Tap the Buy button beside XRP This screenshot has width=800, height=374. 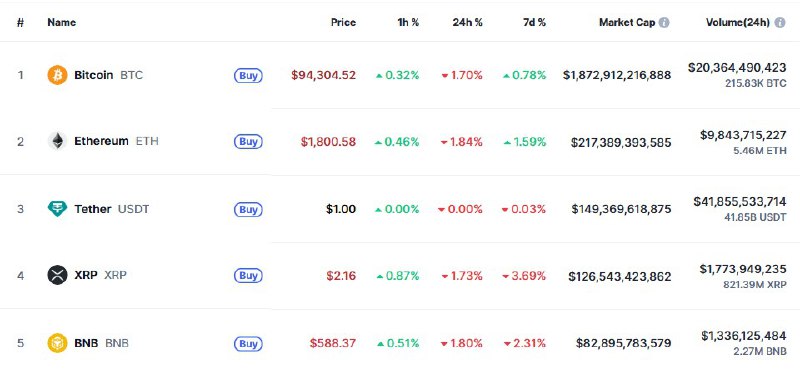(248, 276)
